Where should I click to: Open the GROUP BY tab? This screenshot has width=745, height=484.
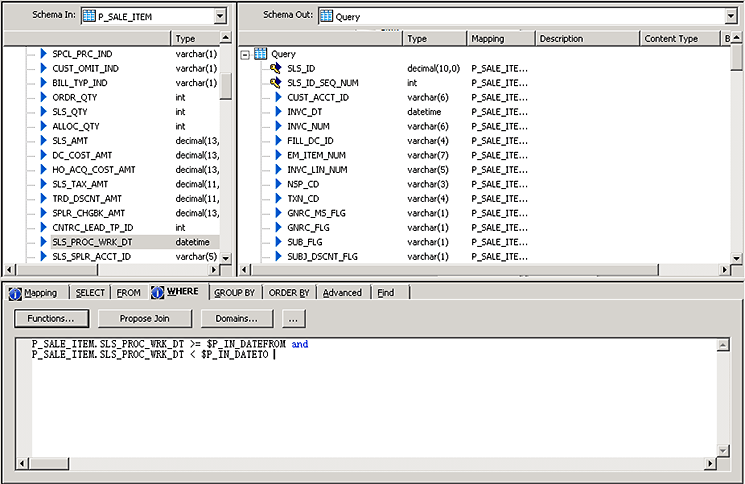[234, 293]
